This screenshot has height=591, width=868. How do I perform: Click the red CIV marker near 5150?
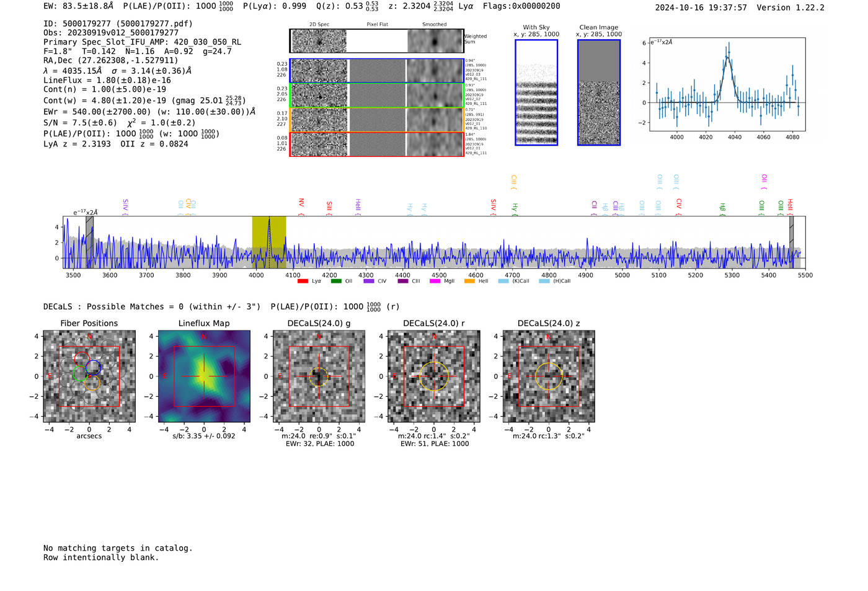(x=679, y=207)
